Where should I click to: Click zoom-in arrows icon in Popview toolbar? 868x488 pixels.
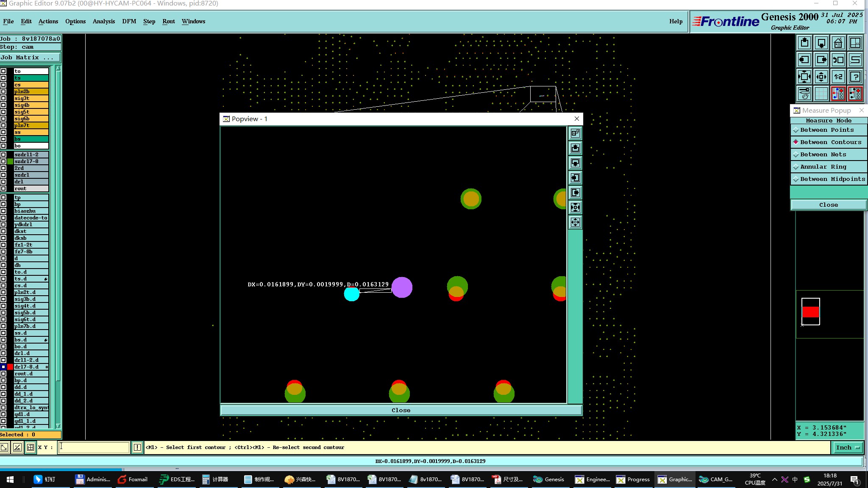[x=575, y=208]
